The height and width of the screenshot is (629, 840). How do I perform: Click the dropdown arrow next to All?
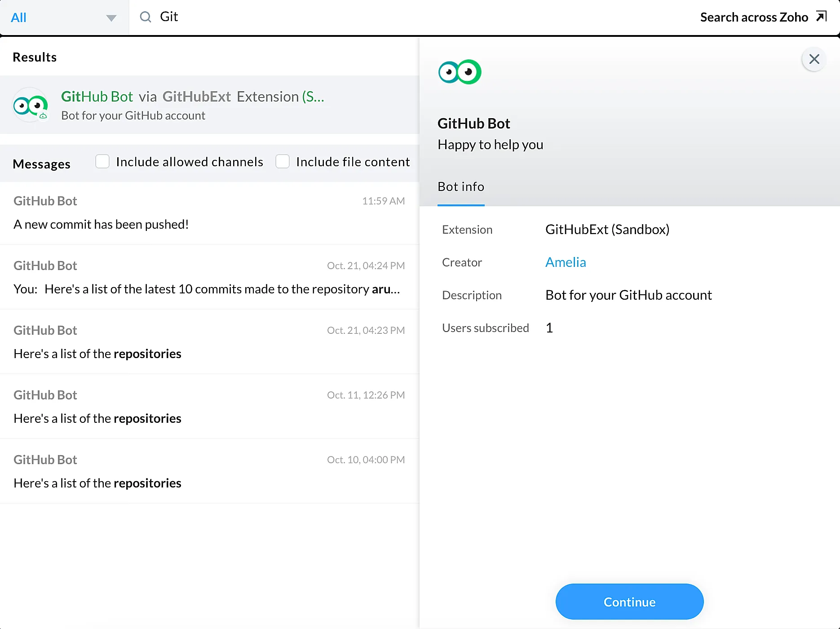pyautogui.click(x=111, y=18)
